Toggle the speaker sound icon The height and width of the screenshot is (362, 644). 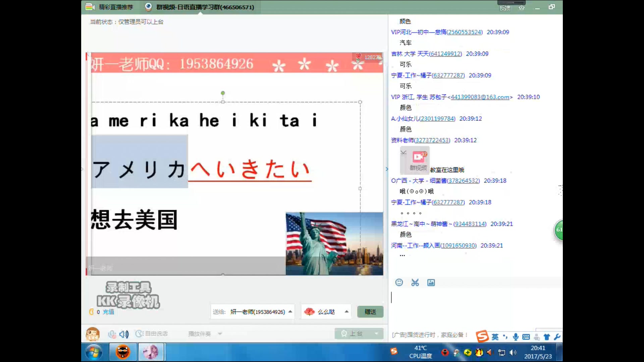[x=124, y=334]
